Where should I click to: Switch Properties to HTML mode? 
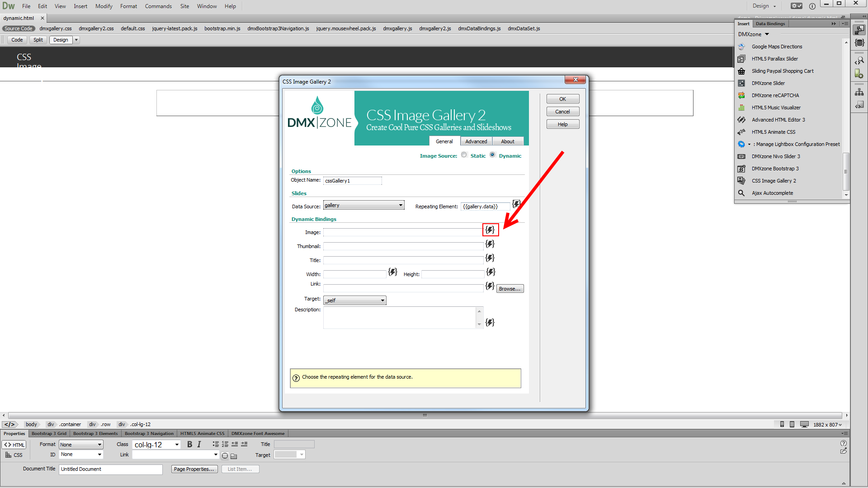click(14, 445)
